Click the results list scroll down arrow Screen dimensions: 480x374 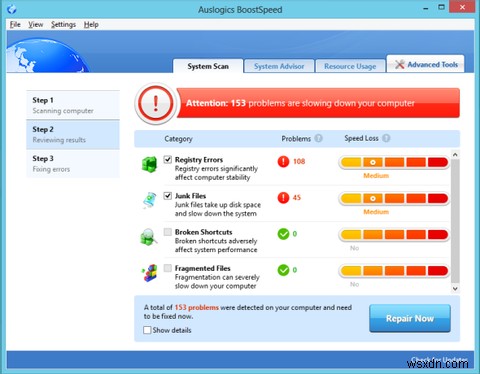pos(455,289)
